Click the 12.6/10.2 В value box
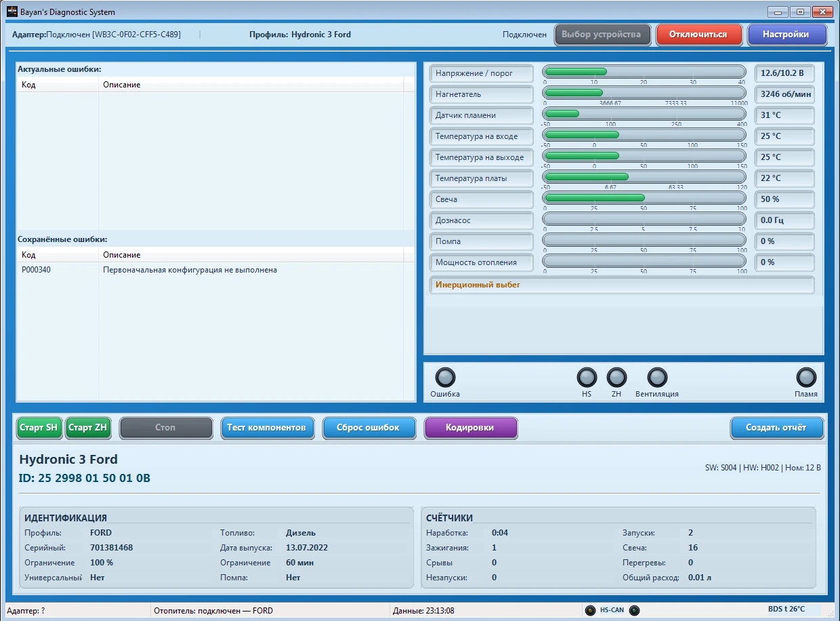 coord(785,73)
